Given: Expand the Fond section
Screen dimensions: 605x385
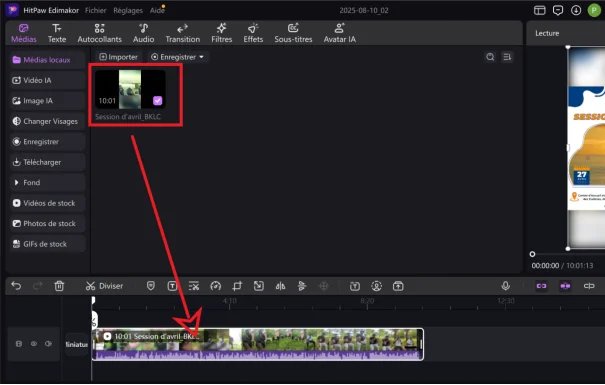Looking at the screenshot, I should [47, 182].
